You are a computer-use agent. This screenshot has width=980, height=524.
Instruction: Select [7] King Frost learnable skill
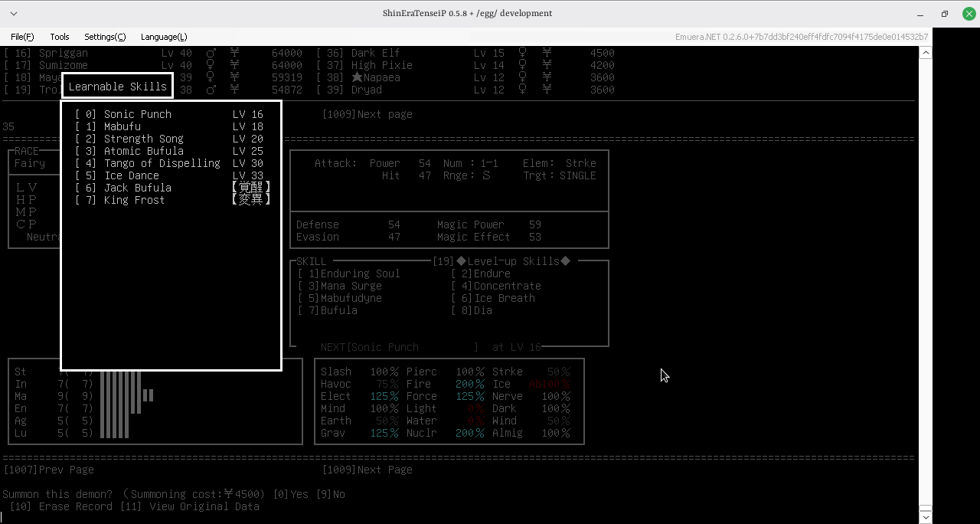[x=172, y=200]
